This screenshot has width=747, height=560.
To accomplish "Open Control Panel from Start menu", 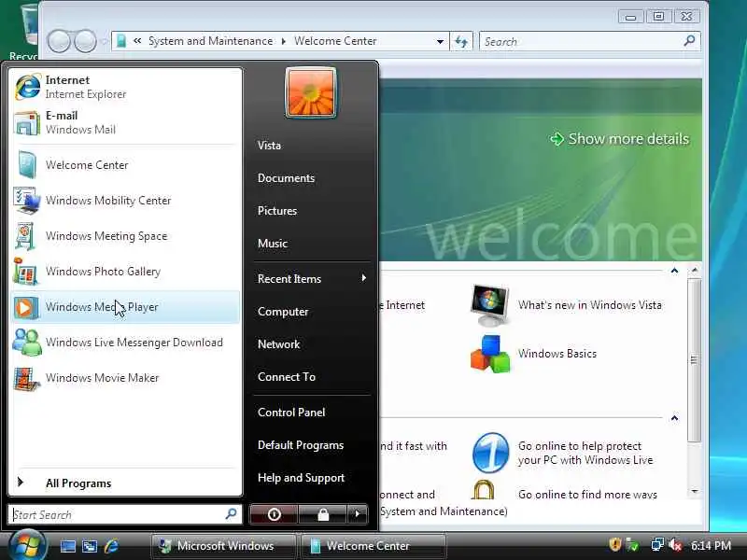I will [x=291, y=413].
